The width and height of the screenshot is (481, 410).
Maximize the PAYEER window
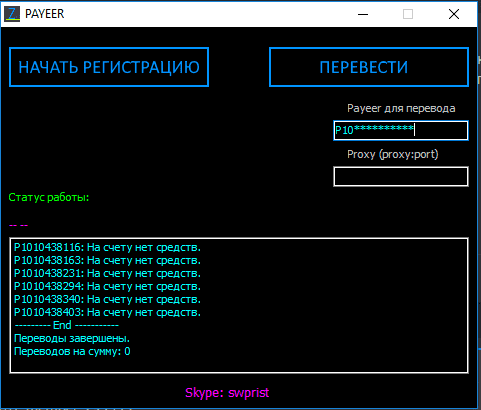coord(408,14)
